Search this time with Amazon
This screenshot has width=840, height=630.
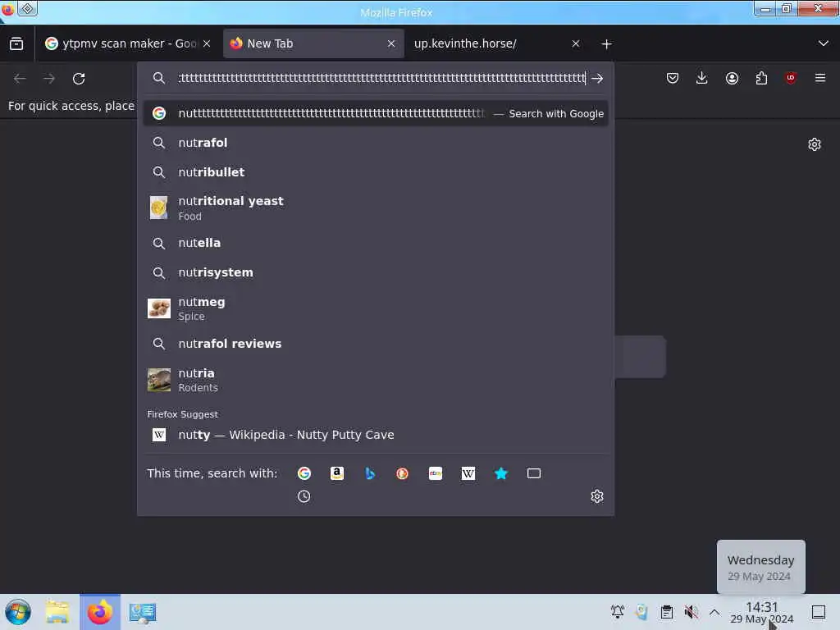pyautogui.click(x=337, y=473)
